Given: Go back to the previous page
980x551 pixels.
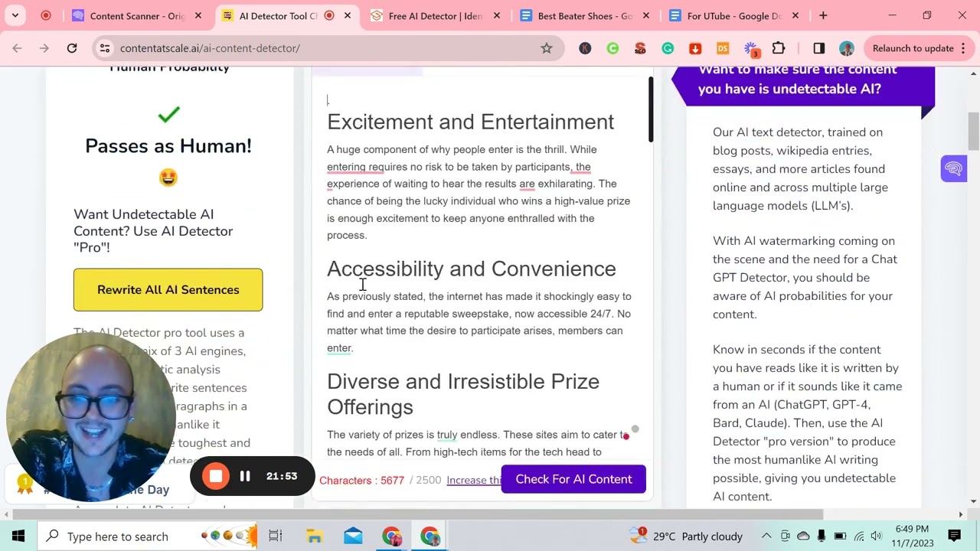Looking at the screenshot, I should click(17, 48).
